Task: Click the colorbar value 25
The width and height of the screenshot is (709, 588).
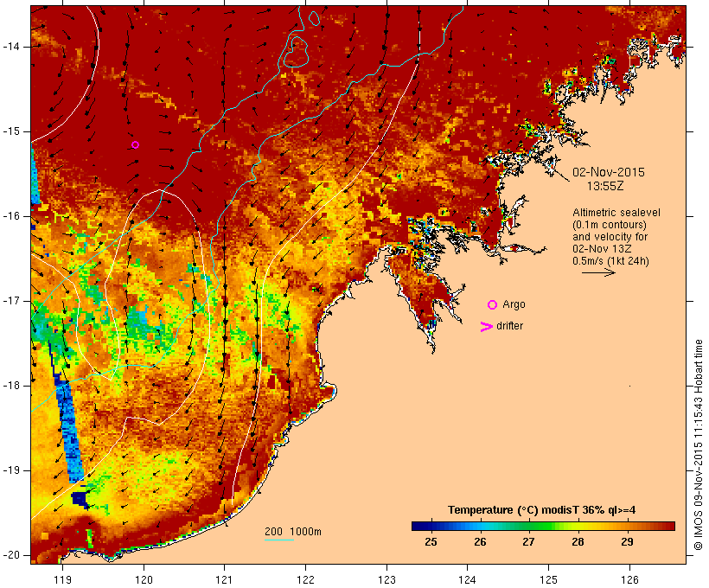Action: 431,541
